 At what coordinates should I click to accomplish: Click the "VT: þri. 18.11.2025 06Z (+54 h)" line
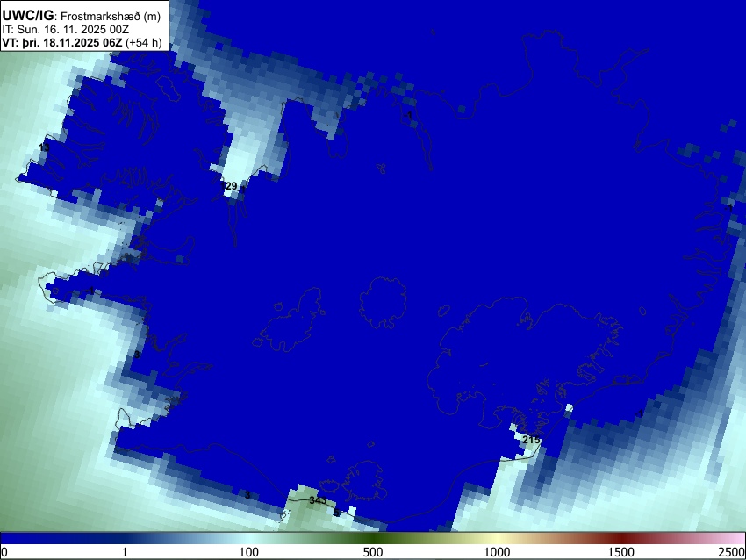82,42
